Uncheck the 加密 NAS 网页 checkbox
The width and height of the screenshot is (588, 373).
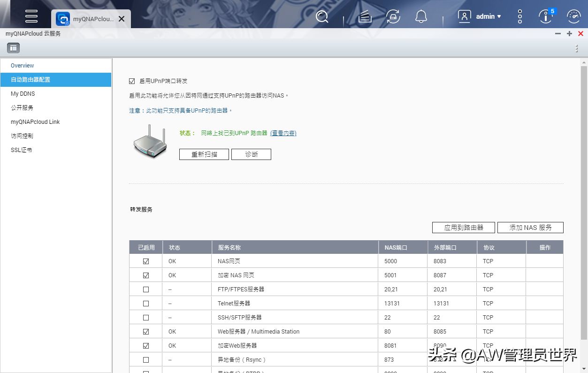coord(146,275)
